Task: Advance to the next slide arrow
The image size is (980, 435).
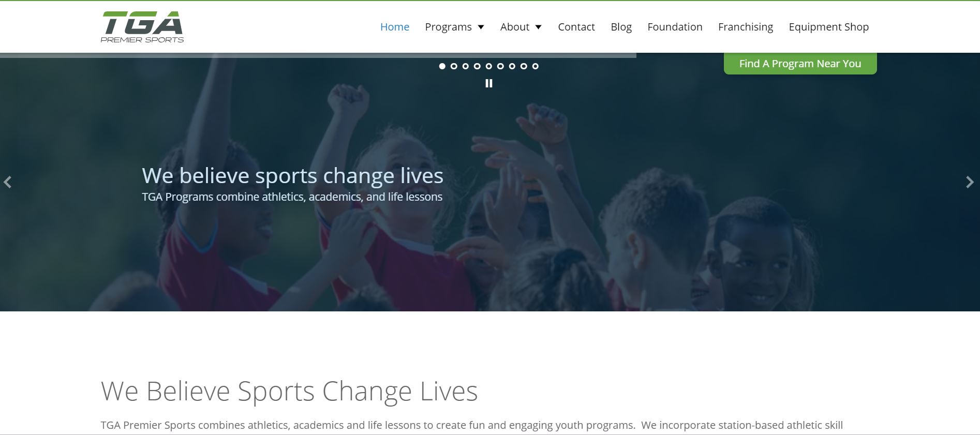Action: coord(970,182)
